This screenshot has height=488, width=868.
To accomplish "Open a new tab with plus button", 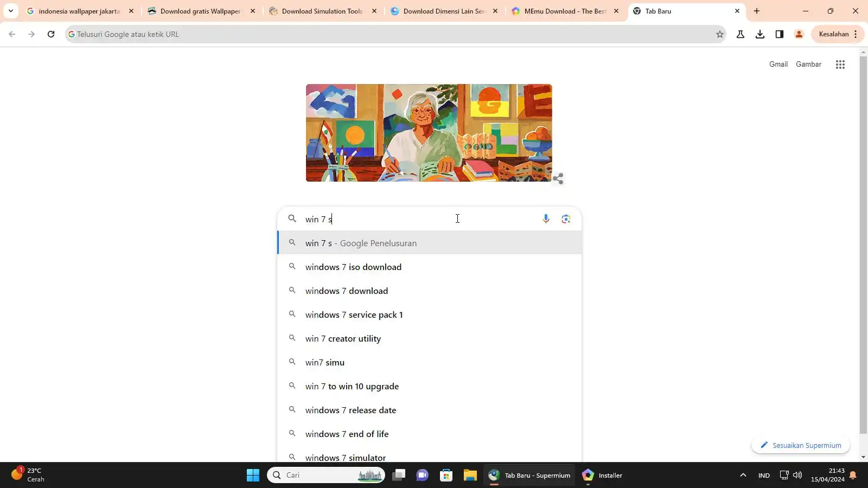I will tap(757, 11).
